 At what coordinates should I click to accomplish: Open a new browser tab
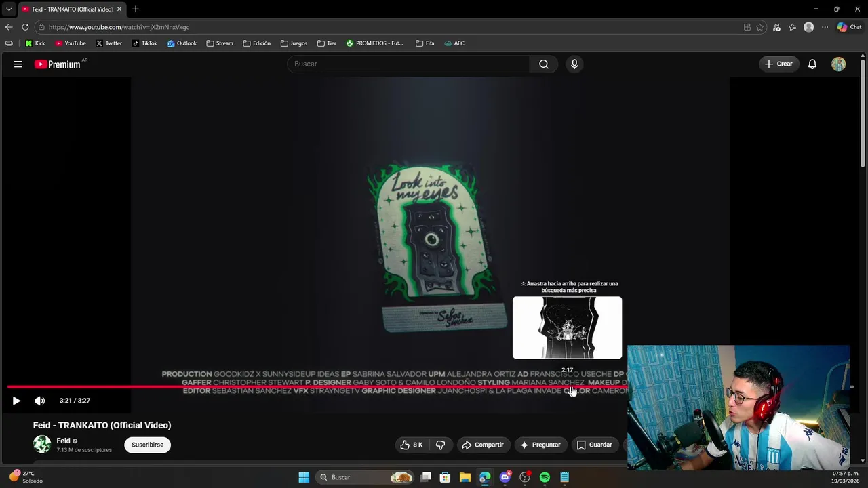(x=136, y=9)
